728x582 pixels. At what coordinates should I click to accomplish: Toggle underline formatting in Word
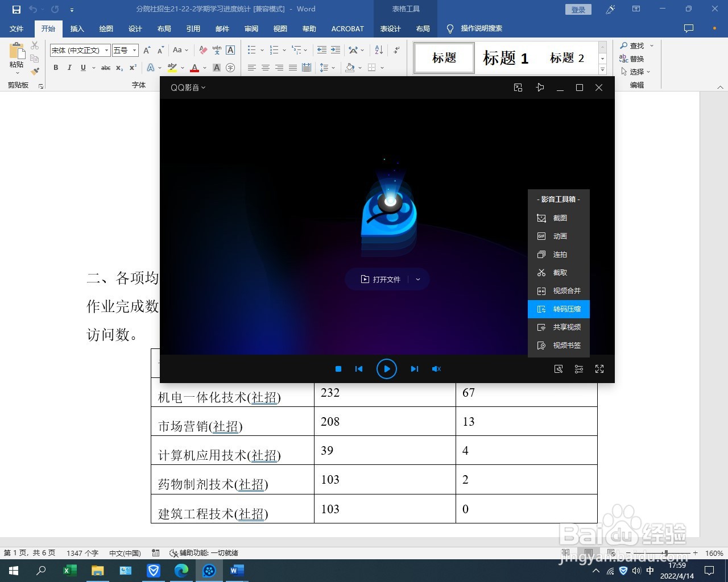(82, 67)
